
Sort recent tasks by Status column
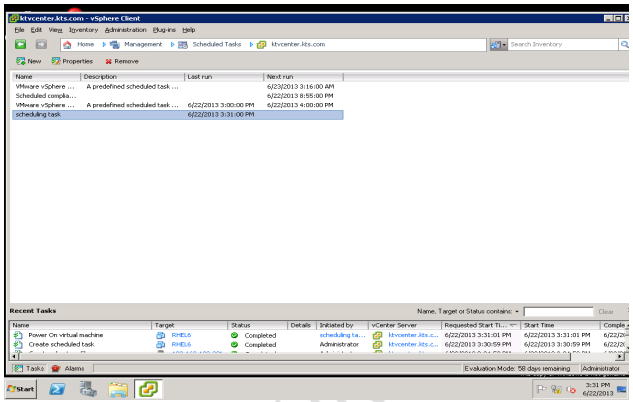257,325
